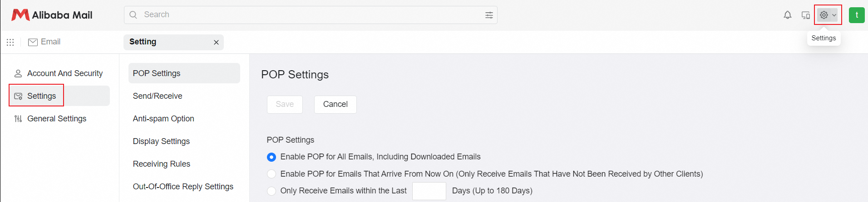Click the magnifier search icon
The width and height of the screenshot is (868, 202).
[x=133, y=15]
